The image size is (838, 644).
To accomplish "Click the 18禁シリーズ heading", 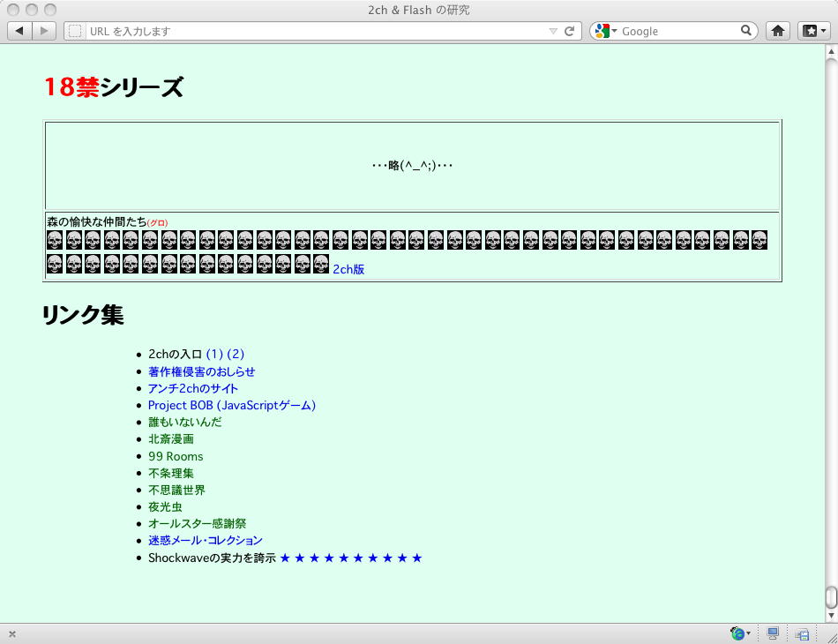I will [114, 87].
